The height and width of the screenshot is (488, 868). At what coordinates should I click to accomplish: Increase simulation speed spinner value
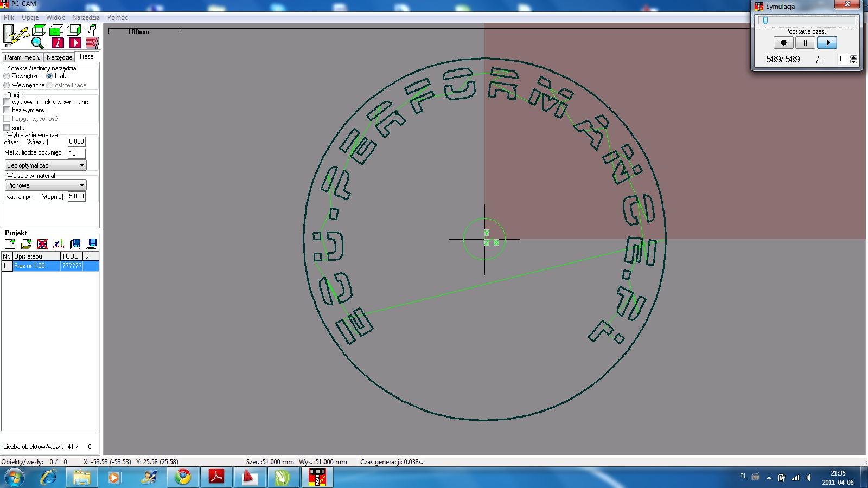pos(853,57)
